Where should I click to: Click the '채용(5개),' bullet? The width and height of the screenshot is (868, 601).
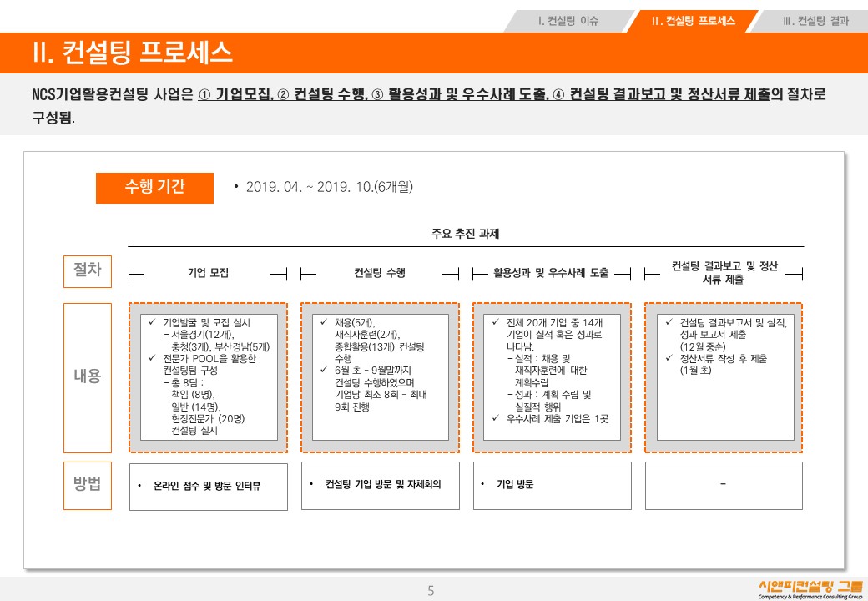[355, 322]
